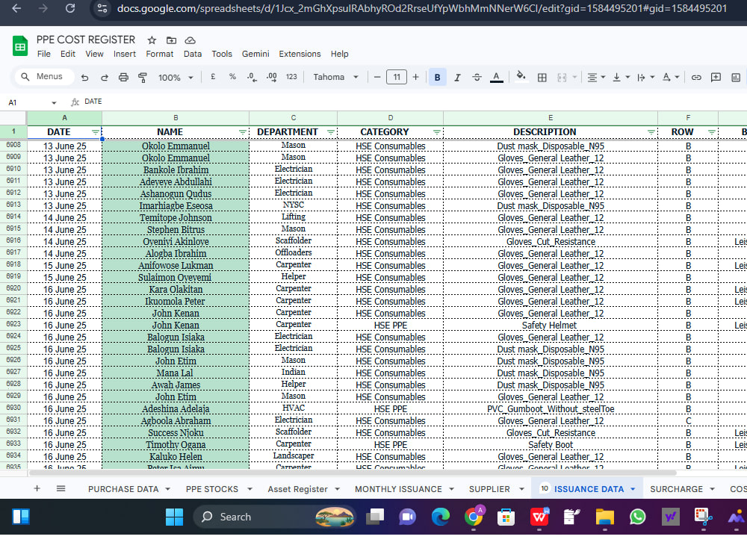Toggle the ROW column filter

tap(712, 132)
